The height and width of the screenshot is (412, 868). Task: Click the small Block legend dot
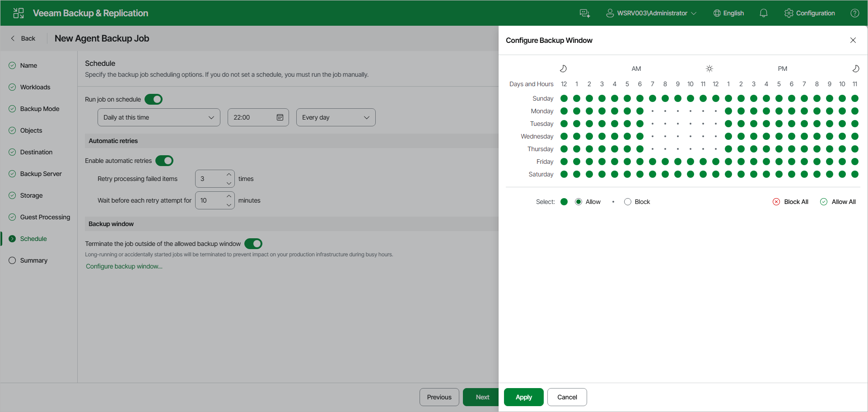[613, 202]
